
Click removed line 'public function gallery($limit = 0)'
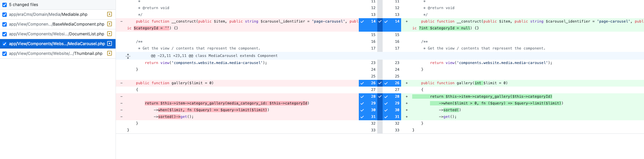[175, 83]
